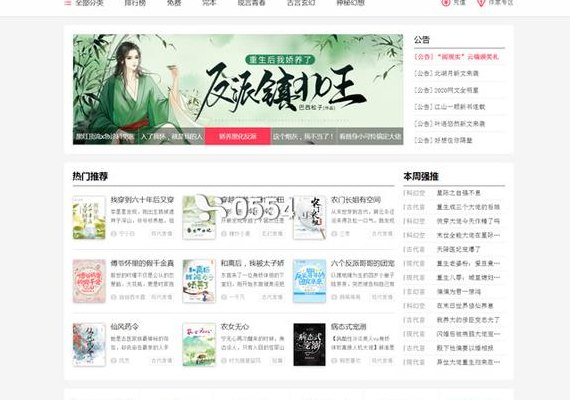
Task: Open 天降医妃宠爆了 in 本周强推
Action: tap(459, 249)
